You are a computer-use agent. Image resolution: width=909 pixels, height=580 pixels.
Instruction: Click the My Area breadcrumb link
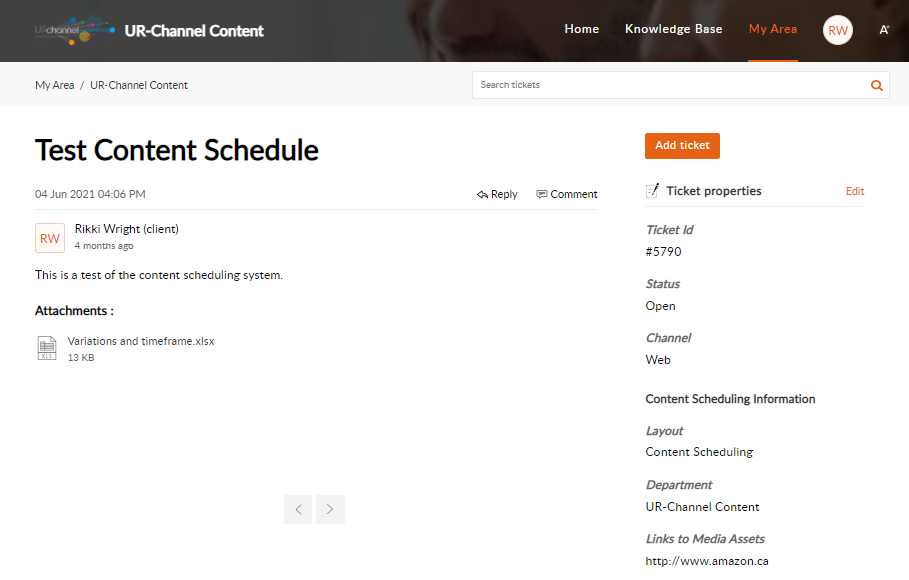tap(54, 85)
